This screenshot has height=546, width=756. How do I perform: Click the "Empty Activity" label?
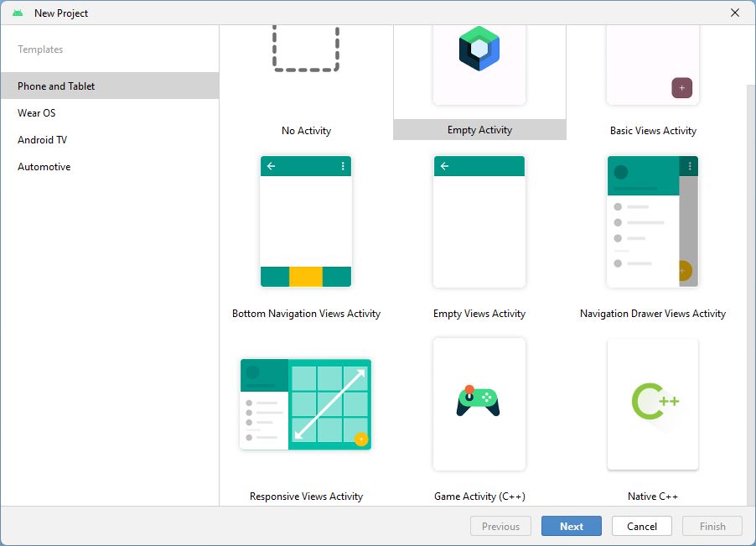479,130
